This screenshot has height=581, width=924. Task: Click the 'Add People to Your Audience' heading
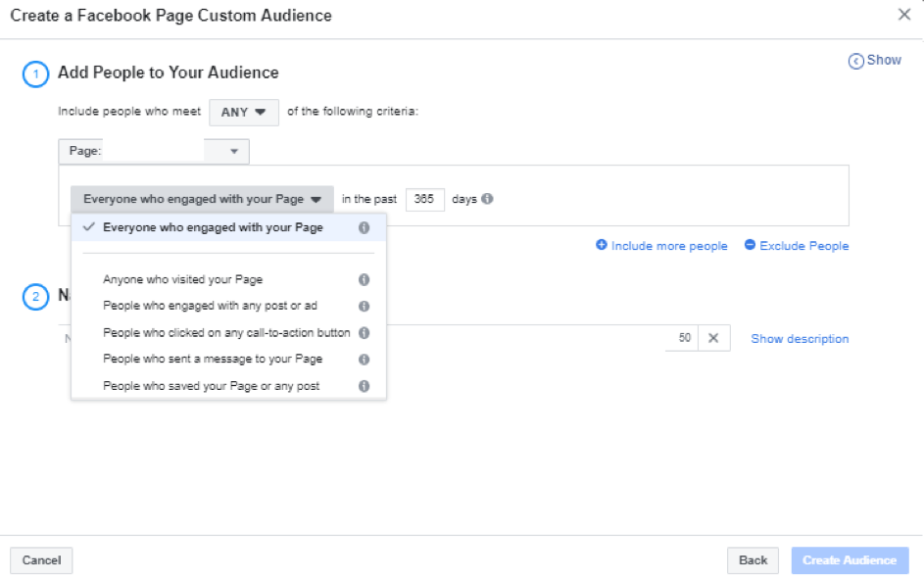(168, 73)
